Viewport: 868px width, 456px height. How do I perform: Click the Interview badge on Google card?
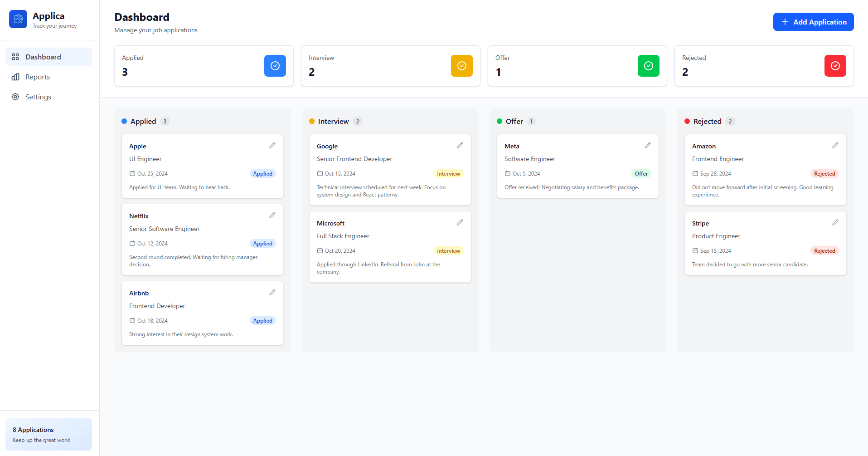[x=448, y=174]
